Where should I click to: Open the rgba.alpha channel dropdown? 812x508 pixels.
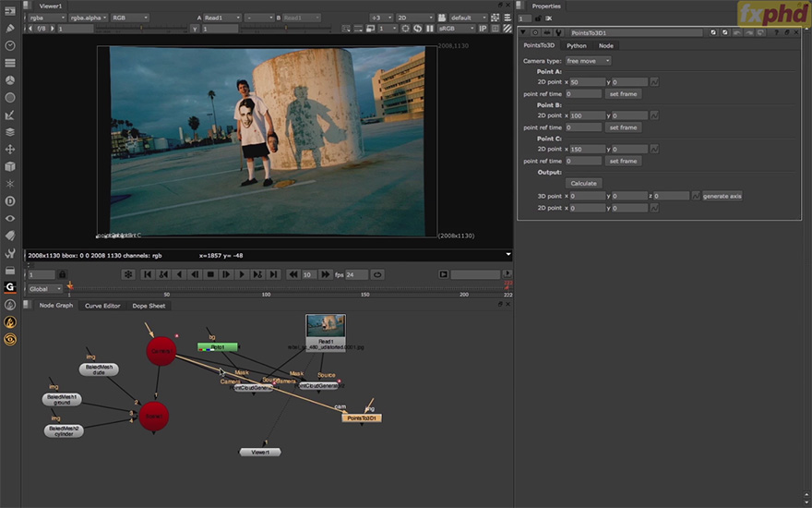(89, 18)
